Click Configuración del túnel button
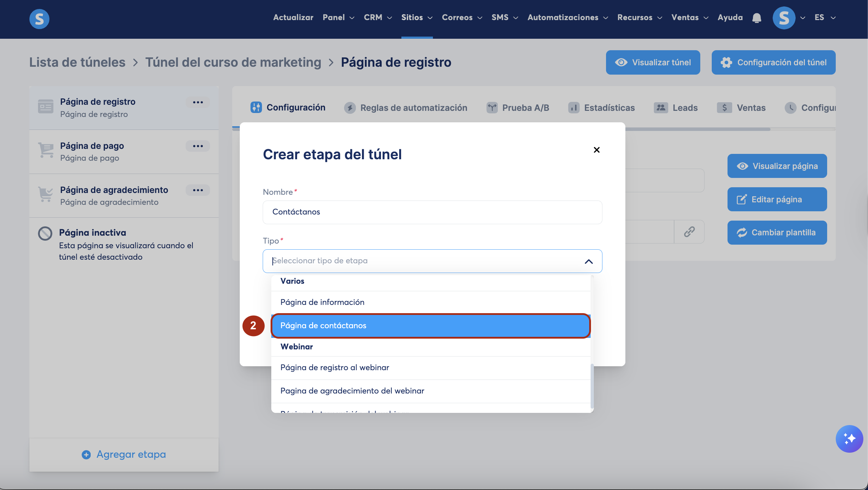This screenshot has height=490, width=868. pos(773,62)
